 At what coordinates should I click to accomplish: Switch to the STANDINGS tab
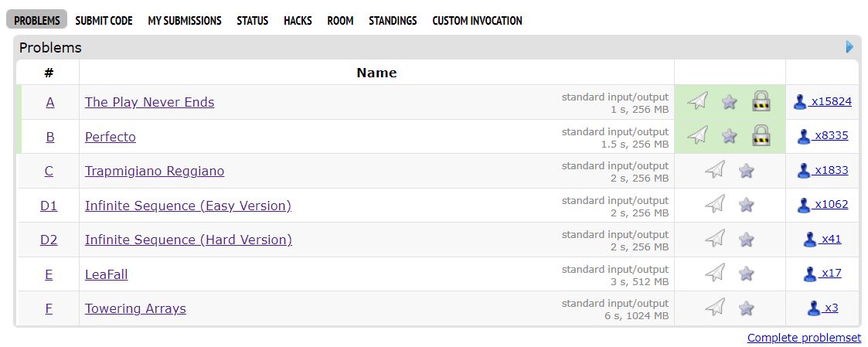coord(393,20)
